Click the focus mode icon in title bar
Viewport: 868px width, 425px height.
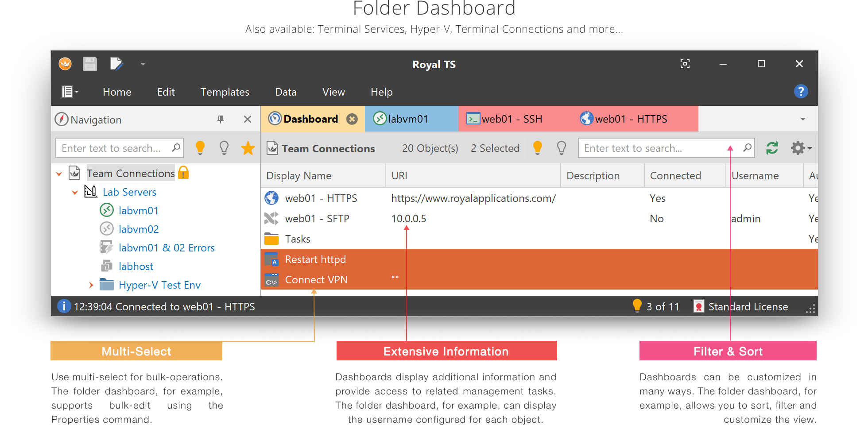(685, 64)
